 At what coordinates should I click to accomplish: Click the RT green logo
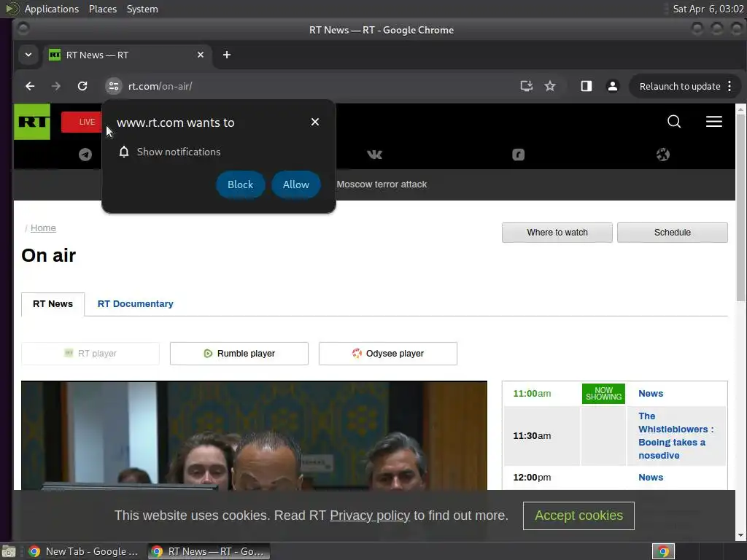32,122
